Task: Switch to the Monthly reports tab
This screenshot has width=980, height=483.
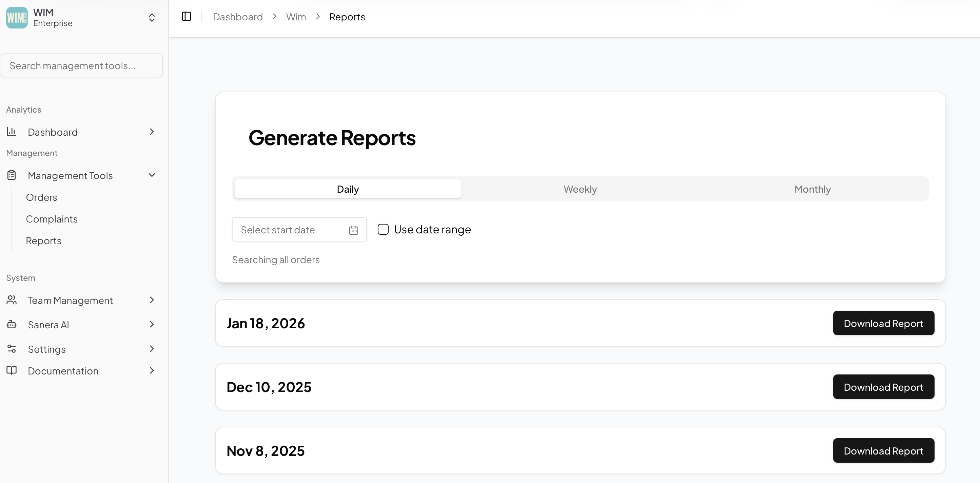Action: point(812,188)
